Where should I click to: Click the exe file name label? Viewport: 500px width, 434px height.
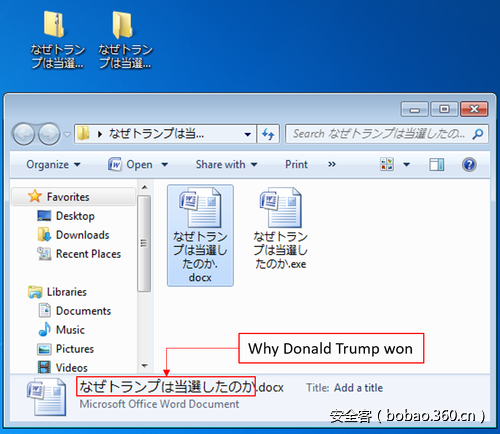(280, 250)
